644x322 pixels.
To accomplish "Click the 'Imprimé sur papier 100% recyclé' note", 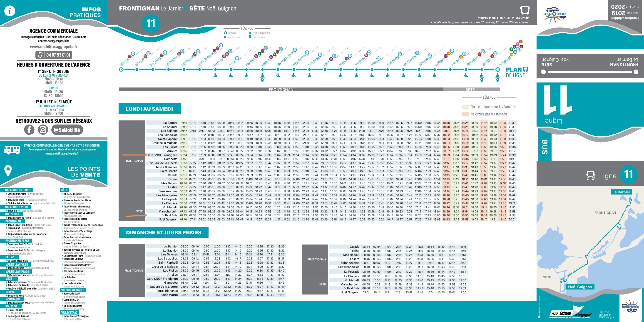I will 607,315.
